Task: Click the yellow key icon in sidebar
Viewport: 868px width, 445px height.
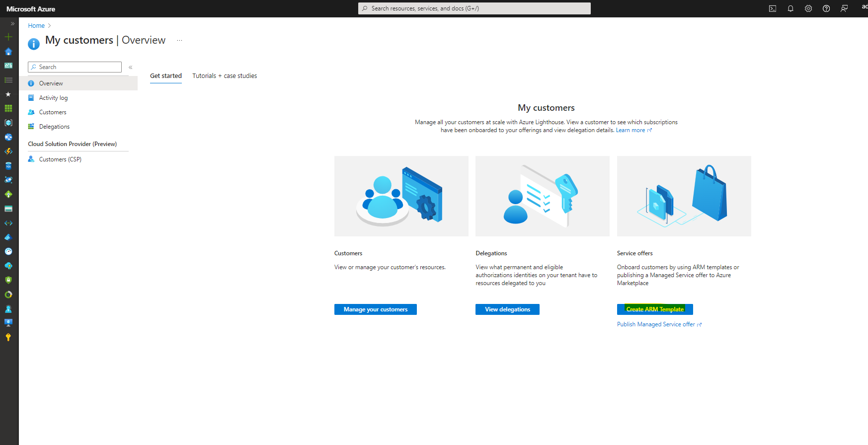Action: click(x=8, y=337)
